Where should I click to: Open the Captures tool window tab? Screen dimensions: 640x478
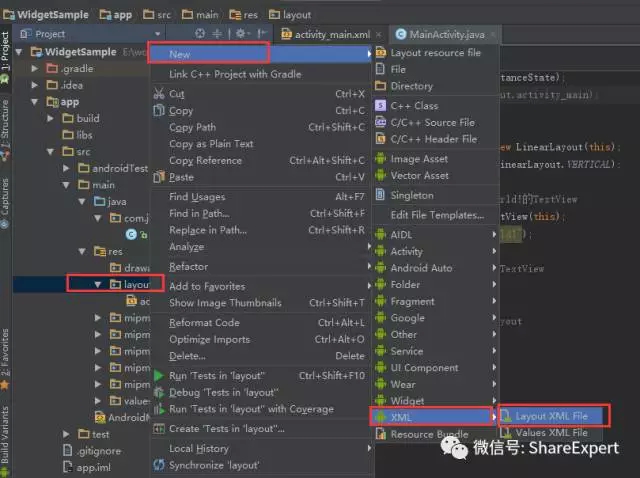5,202
